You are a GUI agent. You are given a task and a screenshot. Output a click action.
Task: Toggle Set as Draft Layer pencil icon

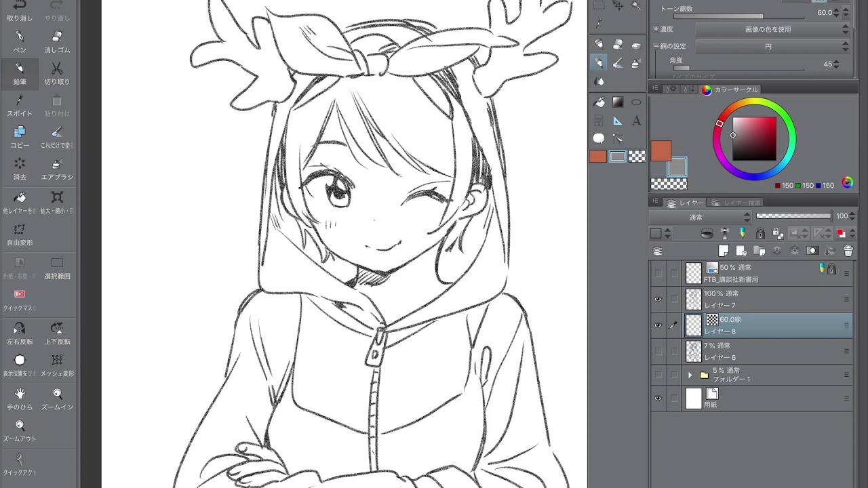743,233
